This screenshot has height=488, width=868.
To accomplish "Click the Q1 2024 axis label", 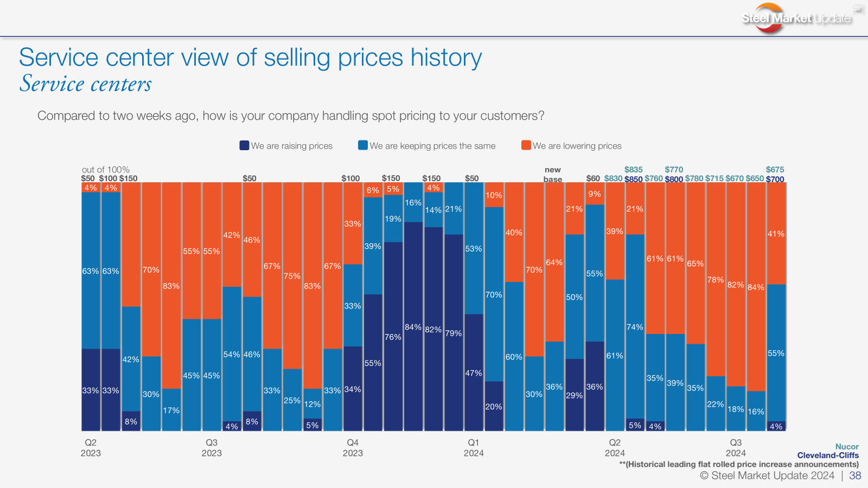I will [x=474, y=448].
